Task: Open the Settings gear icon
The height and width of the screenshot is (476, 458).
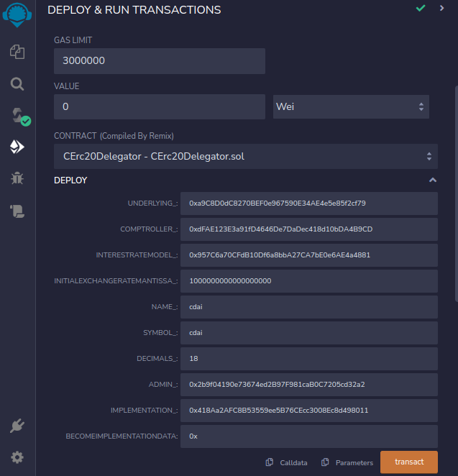Action: pos(17,457)
